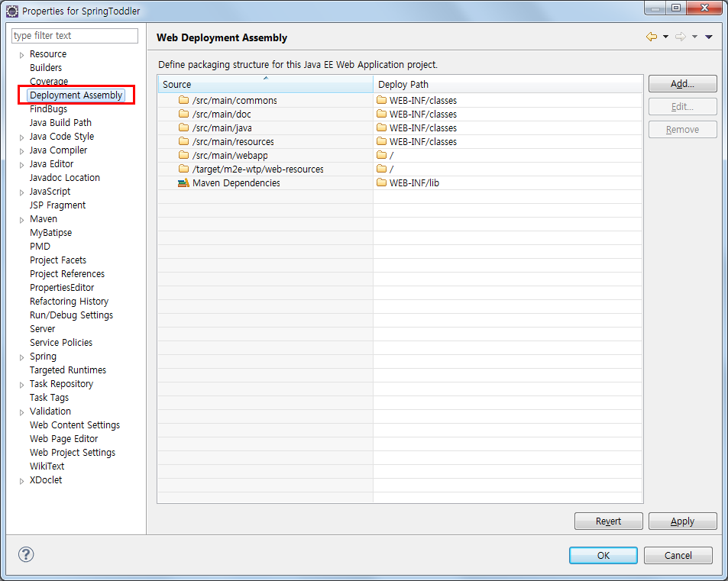Click the folder icon beside /src/main/java

(184, 127)
